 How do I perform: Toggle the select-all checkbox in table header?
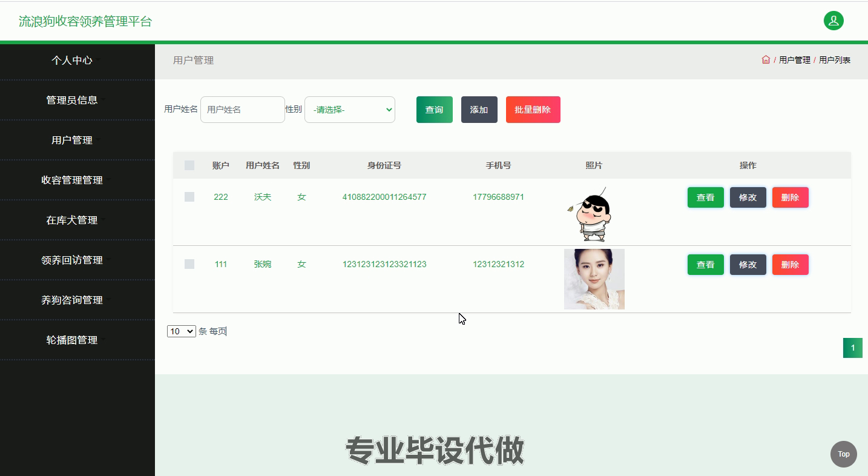point(189,165)
